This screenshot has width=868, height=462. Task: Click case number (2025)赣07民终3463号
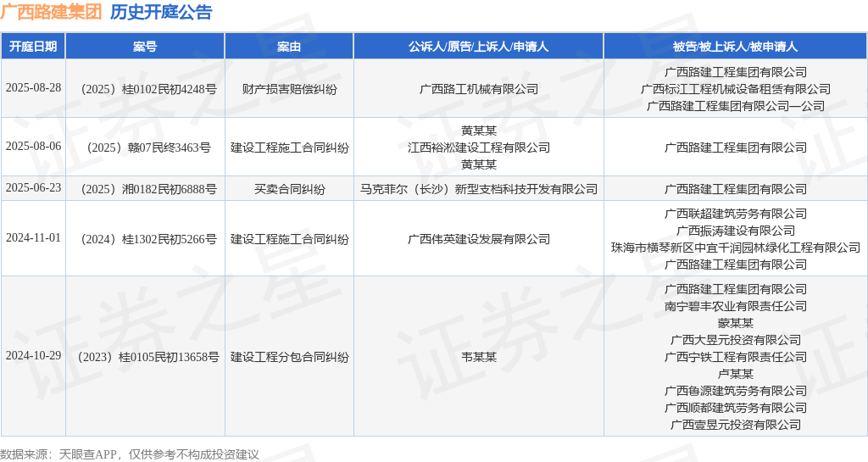(x=146, y=148)
